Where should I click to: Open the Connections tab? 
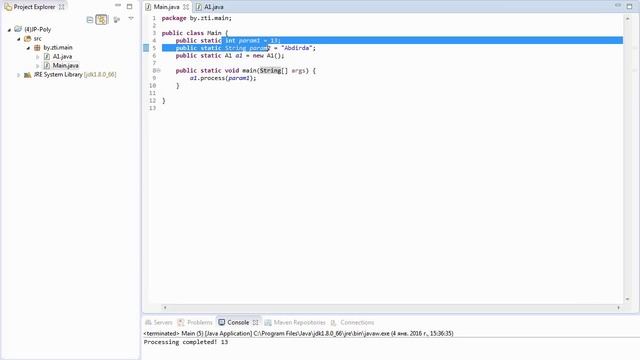point(352,322)
